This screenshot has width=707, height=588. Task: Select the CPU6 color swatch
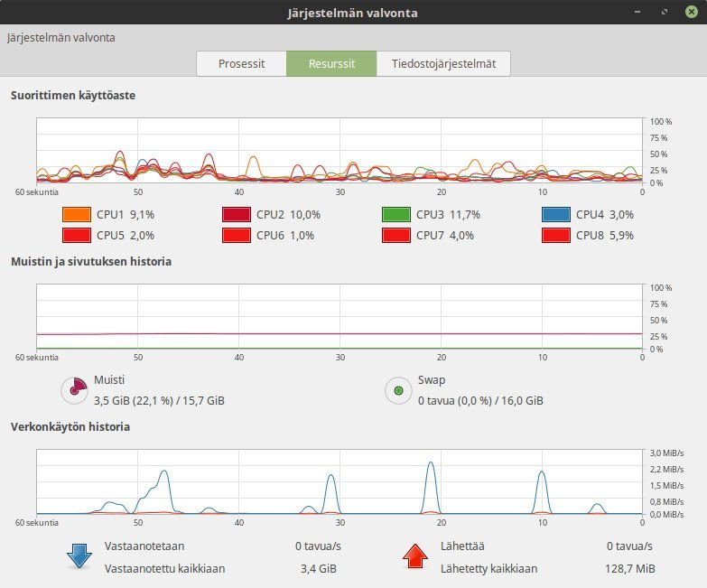click(x=236, y=236)
